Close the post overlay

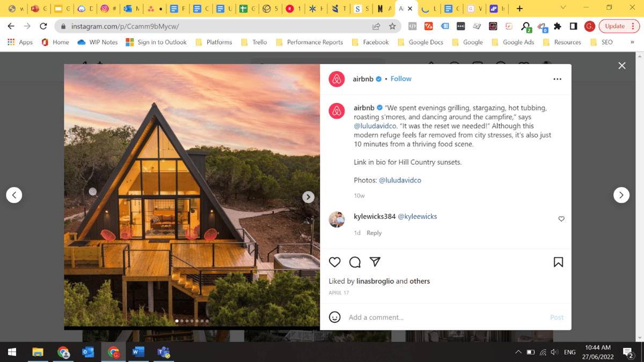point(622,65)
